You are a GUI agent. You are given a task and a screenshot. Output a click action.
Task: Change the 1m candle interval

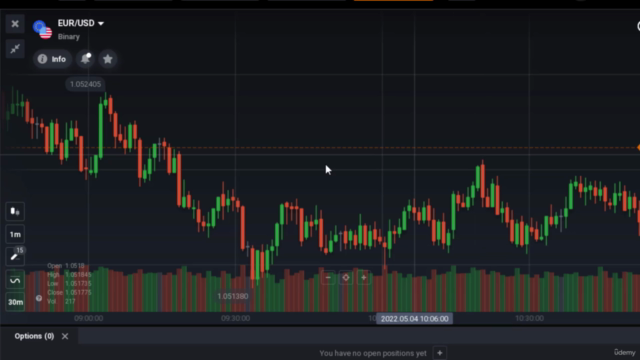point(15,234)
